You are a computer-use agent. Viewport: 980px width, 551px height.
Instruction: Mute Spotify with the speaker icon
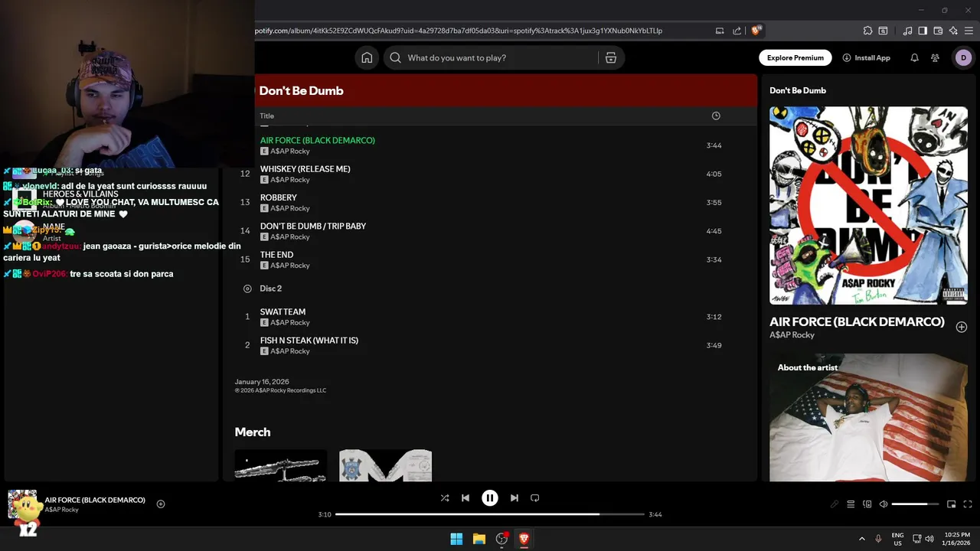click(884, 504)
